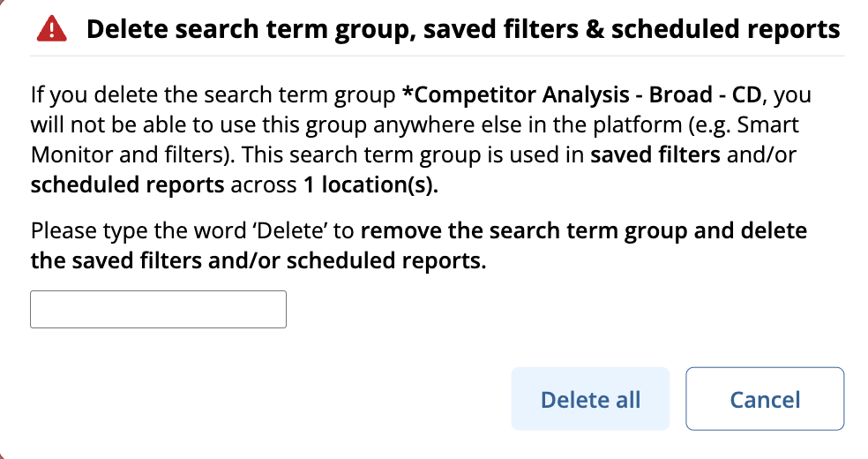This screenshot has height=459, width=868.
Task: Click the red warning triangle icon
Action: (x=51, y=29)
